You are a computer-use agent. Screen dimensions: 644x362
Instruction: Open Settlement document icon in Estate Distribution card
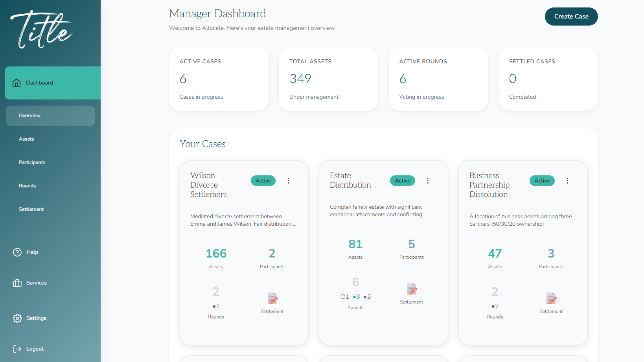pos(412,289)
